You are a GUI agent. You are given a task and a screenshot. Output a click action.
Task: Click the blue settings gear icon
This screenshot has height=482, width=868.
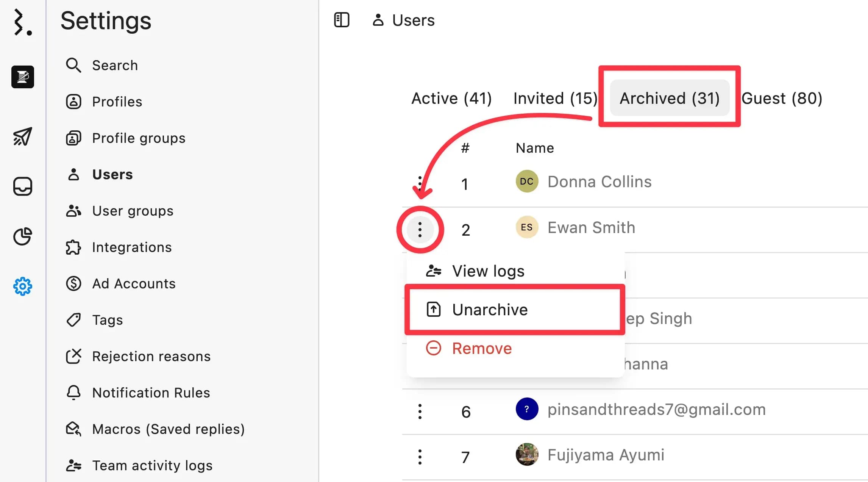(x=23, y=286)
